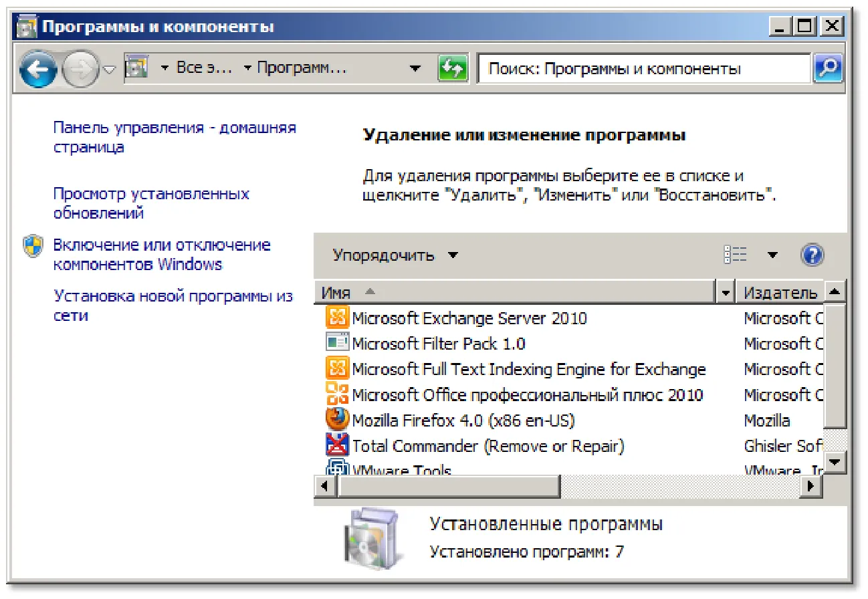Click the Full Text Indexing Engine icon

click(x=337, y=368)
